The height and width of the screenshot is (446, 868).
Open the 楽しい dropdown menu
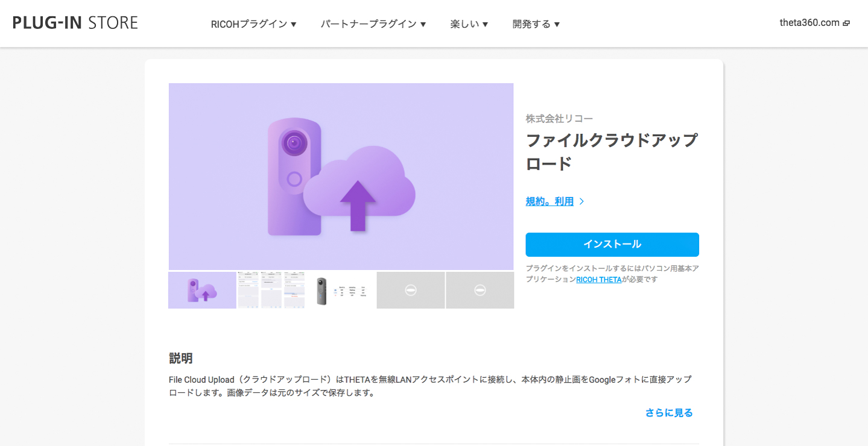coord(469,24)
